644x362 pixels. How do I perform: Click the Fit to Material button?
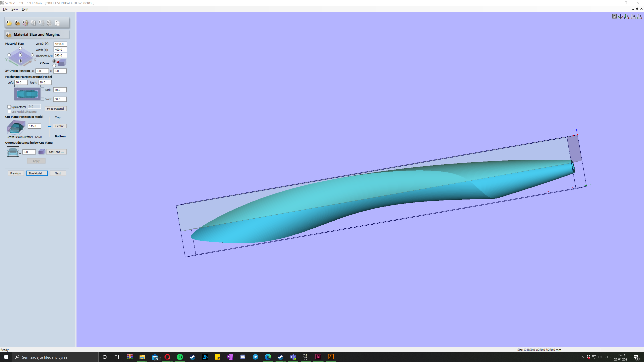(56, 109)
